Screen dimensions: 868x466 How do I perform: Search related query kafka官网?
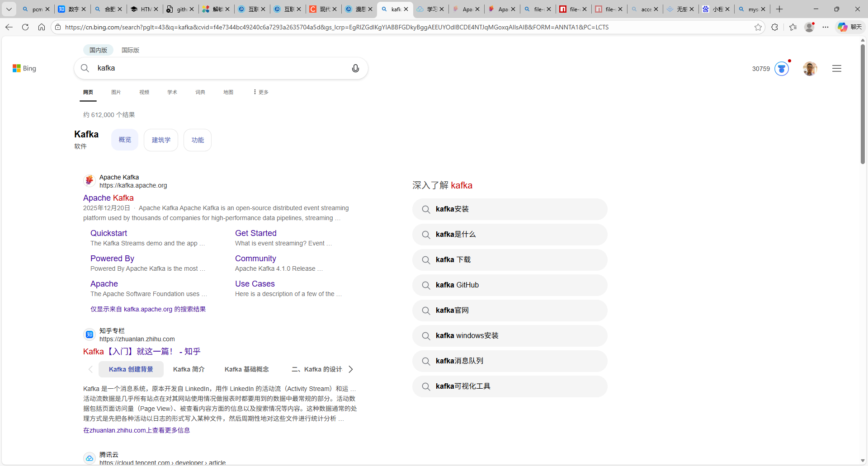(509, 311)
